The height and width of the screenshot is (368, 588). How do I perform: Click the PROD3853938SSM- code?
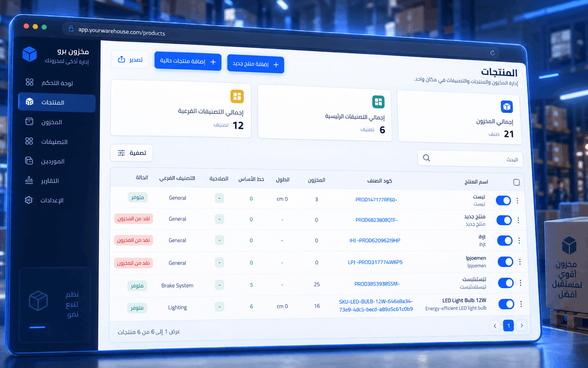coord(377,284)
